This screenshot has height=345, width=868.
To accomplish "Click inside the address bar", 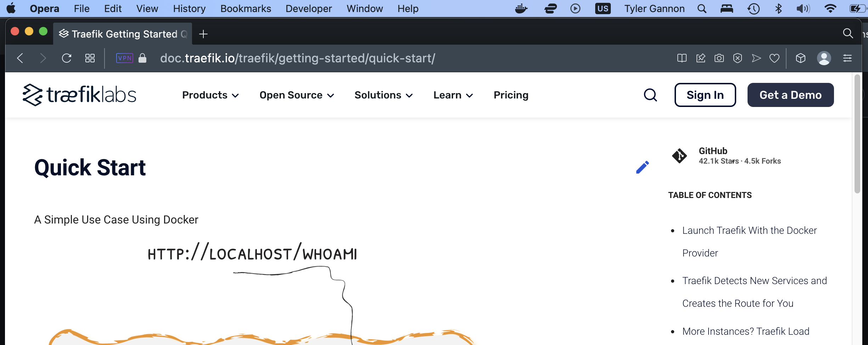I will point(298,58).
